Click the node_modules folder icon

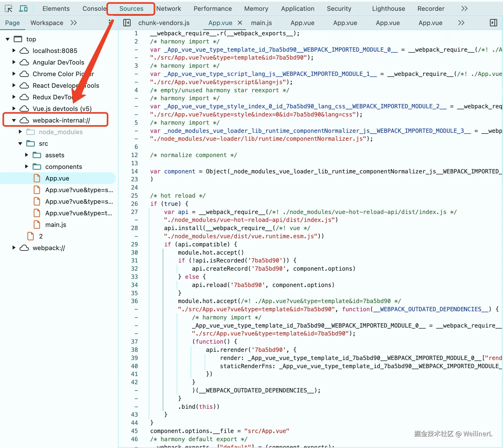(x=31, y=132)
